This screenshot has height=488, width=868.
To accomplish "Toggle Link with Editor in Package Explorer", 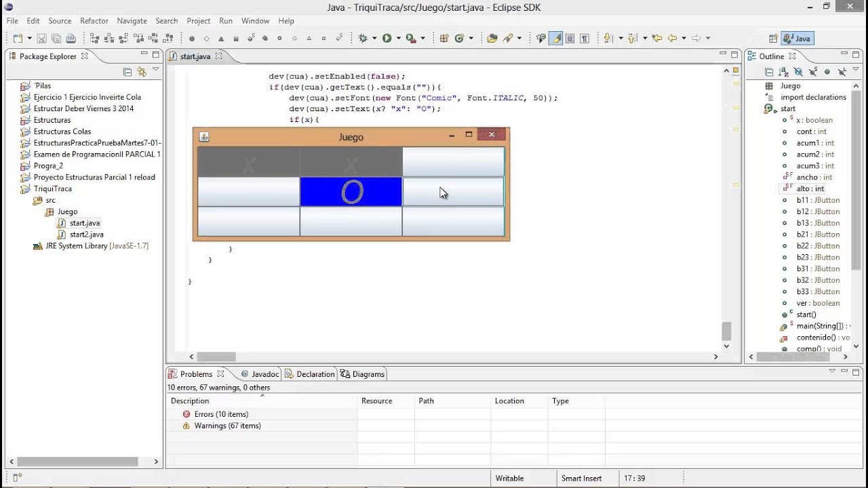I will tap(141, 71).
